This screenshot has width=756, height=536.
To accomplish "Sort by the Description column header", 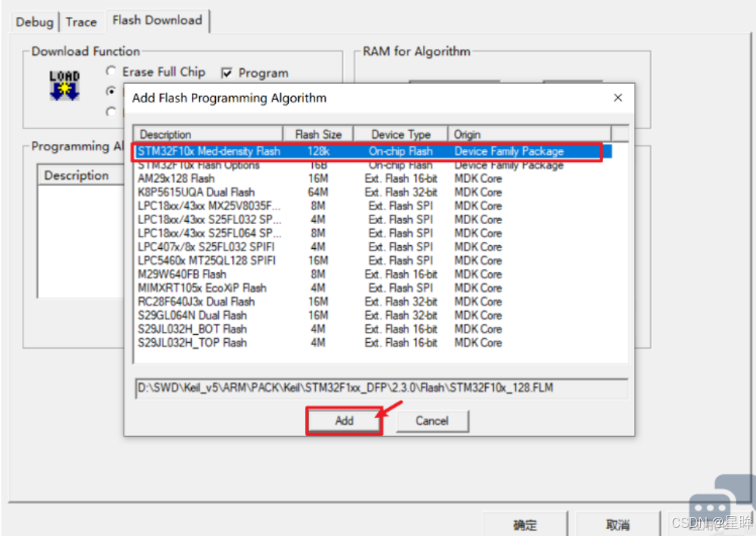I will click(x=209, y=134).
